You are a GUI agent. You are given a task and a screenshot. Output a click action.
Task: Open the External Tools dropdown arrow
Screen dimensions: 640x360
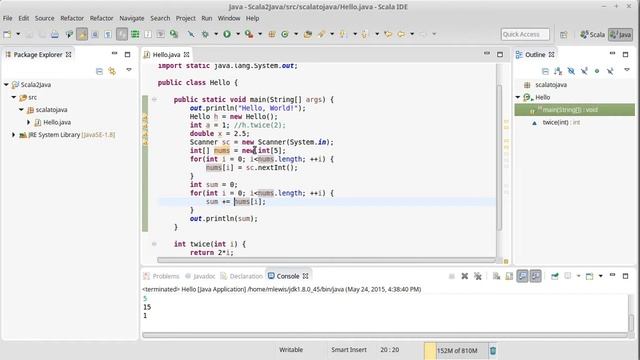coord(260,35)
